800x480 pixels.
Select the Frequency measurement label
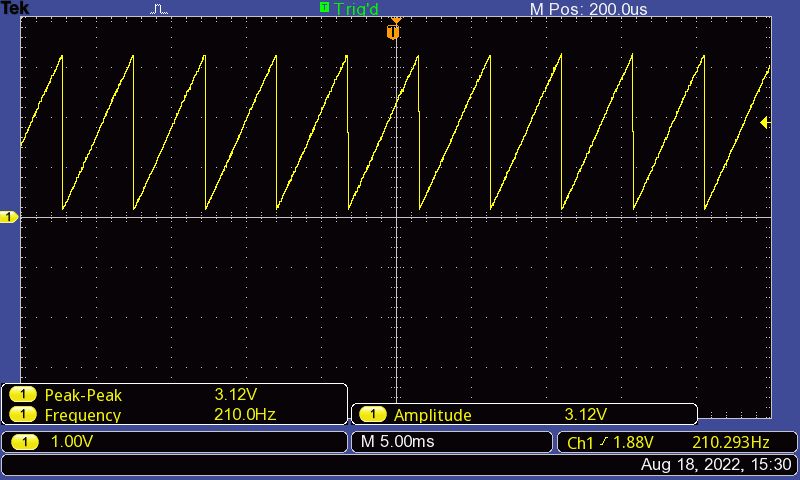[83, 415]
